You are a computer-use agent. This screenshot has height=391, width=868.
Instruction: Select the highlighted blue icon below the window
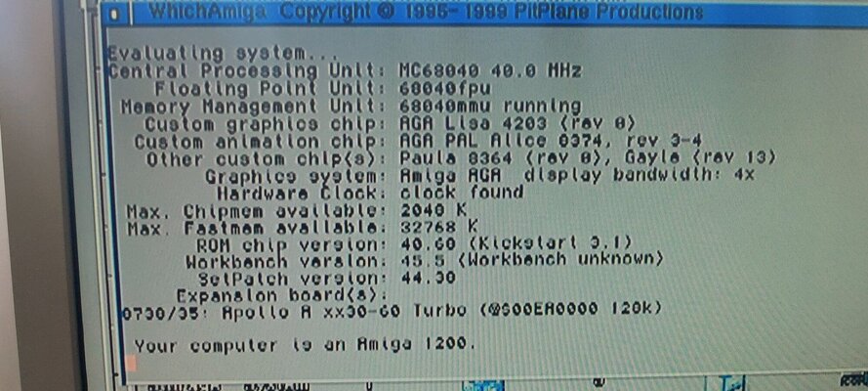pos(482,385)
